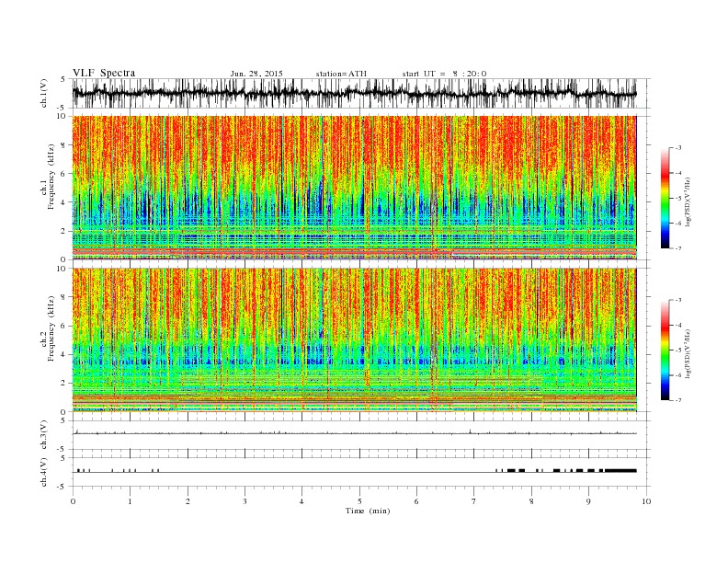Click the "-7" tick on ch.2 colorbar
Viewport: 728px width, 563px height.
(678, 400)
